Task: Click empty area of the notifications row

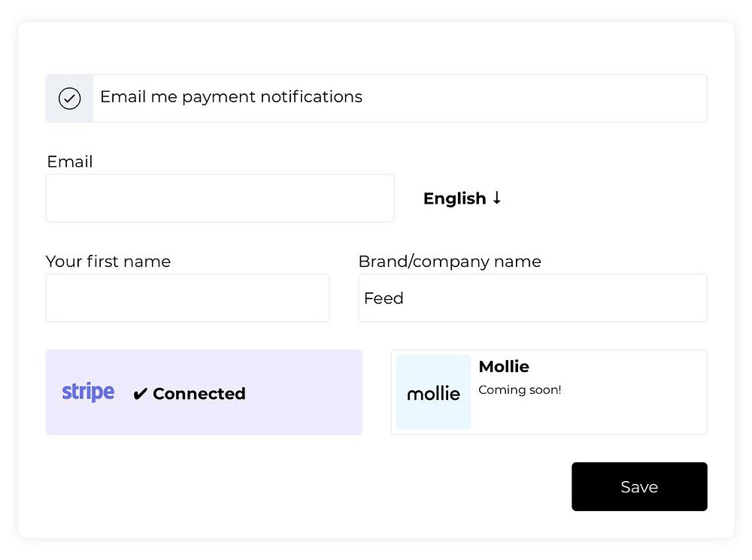Action: (534, 98)
